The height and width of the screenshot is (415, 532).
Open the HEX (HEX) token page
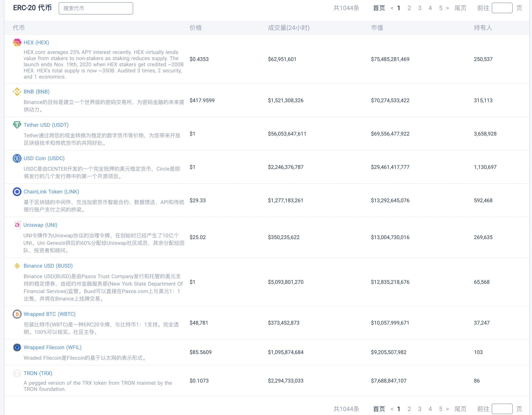[36, 43]
